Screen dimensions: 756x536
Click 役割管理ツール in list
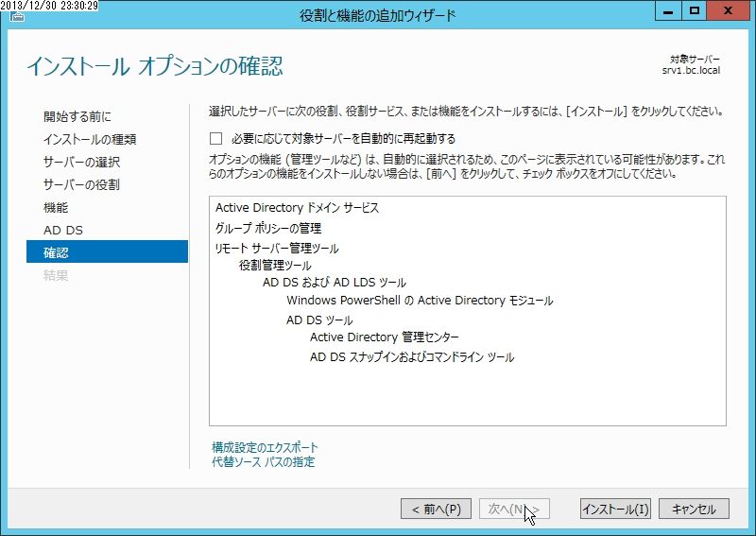tap(275, 266)
